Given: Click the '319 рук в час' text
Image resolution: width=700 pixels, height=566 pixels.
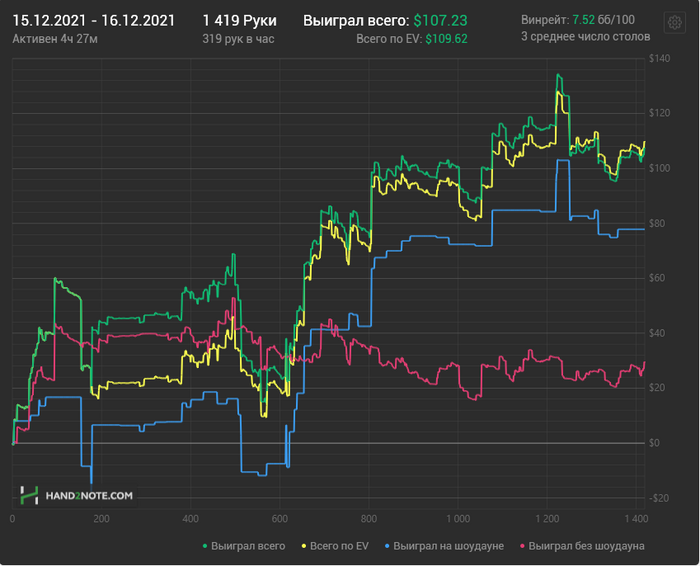Looking at the screenshot, I should pos(238,39).
